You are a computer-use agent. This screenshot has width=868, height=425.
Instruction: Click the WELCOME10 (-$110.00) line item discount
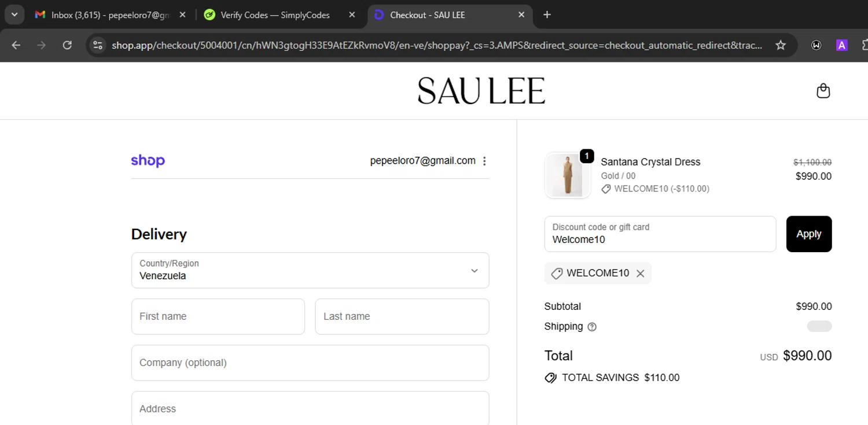[655, 189]
